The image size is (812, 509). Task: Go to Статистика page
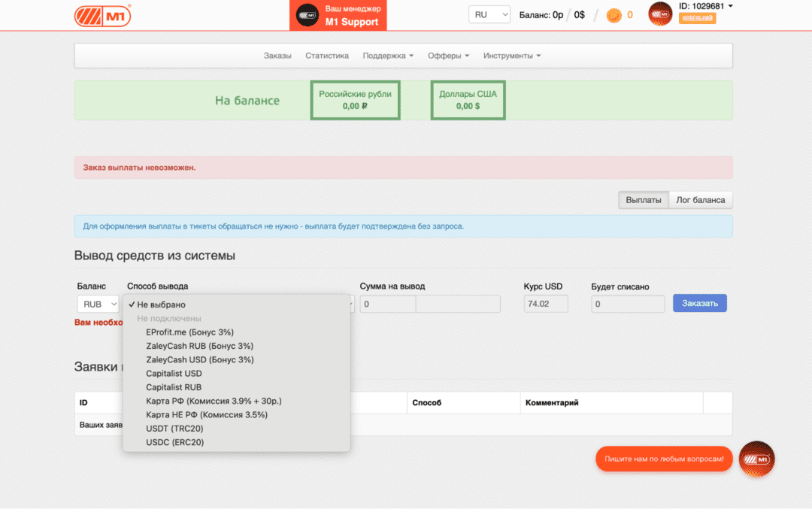pos(327,56)
